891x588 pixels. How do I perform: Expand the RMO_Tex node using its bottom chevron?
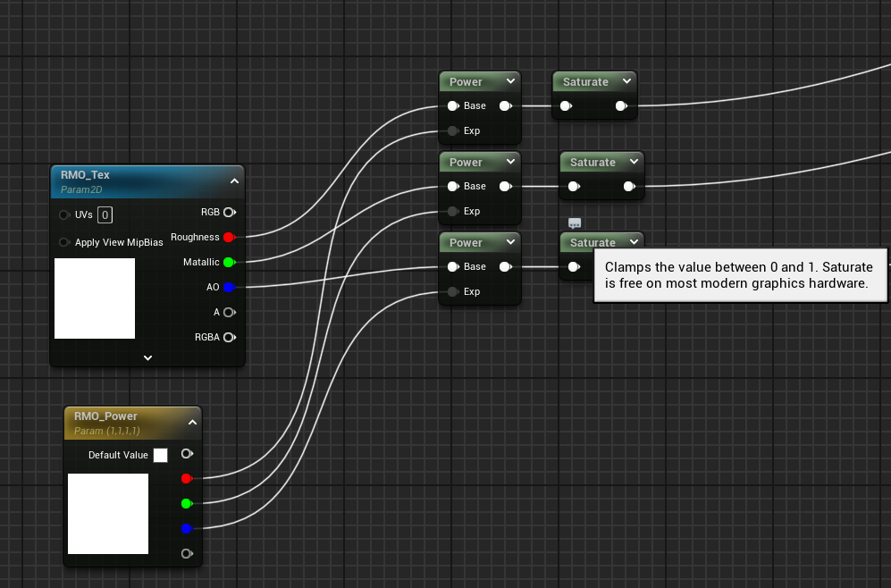click(x=147, y=358)
